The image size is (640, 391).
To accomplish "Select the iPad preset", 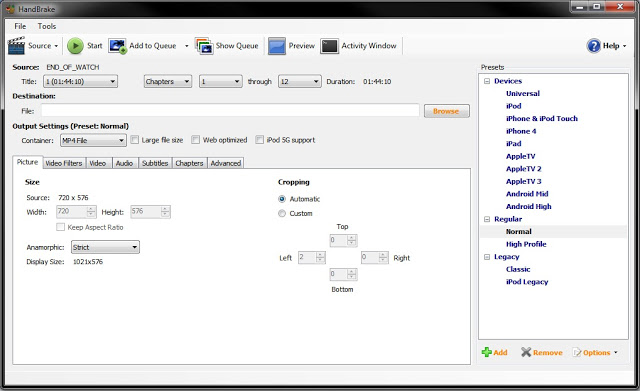I will [513, 144].
